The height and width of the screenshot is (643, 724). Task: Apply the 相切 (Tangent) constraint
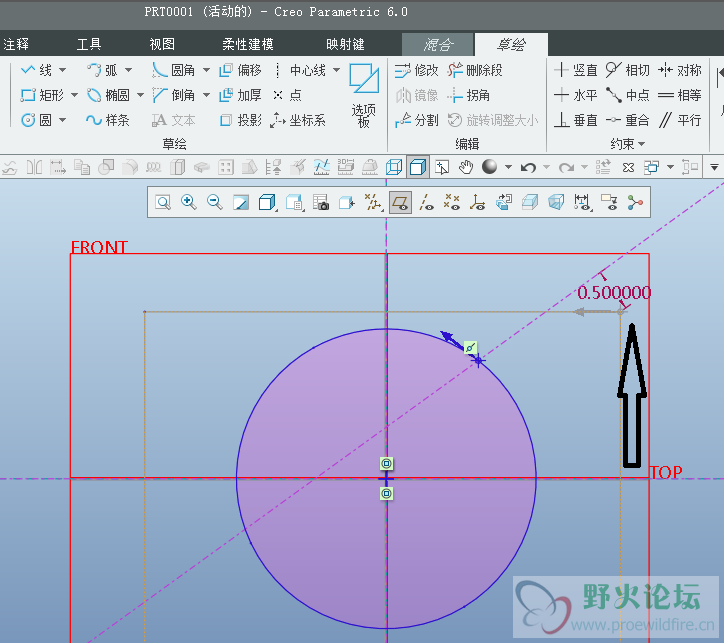[627, 70]
